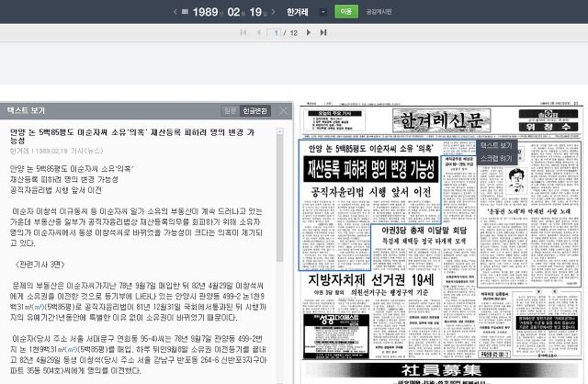Image resolution: width=588 pixels, height=384 pixels.
Task: Select the highlighted 재산등록 피하려 명의 변경 가능성 headline
Action: [x=370, y=169]
